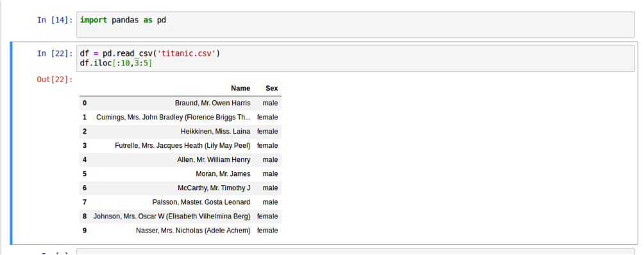Select Allen, Mr. William Henry cell

[x=214, y=159]
